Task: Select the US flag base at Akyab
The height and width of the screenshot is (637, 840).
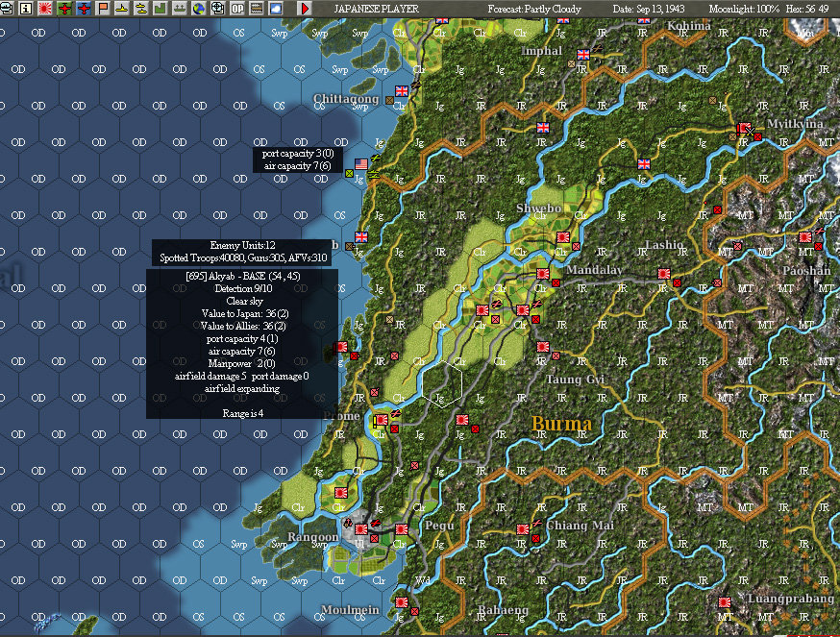Action: click(361, 164)
